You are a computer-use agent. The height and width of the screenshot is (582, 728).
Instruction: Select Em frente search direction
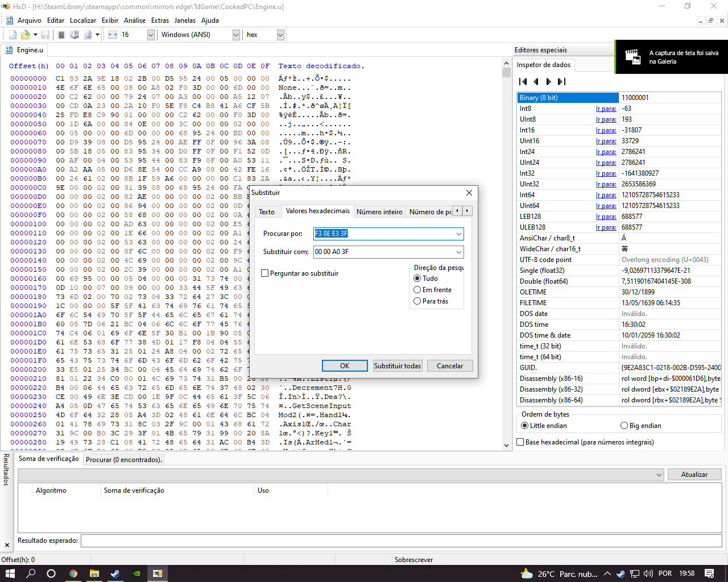[x=417, y=290]
